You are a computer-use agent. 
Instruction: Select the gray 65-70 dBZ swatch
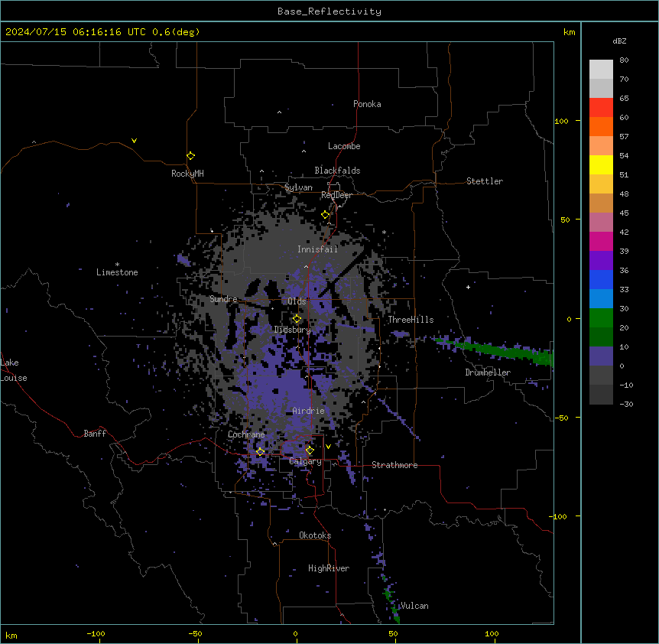[x=601, y=88]
